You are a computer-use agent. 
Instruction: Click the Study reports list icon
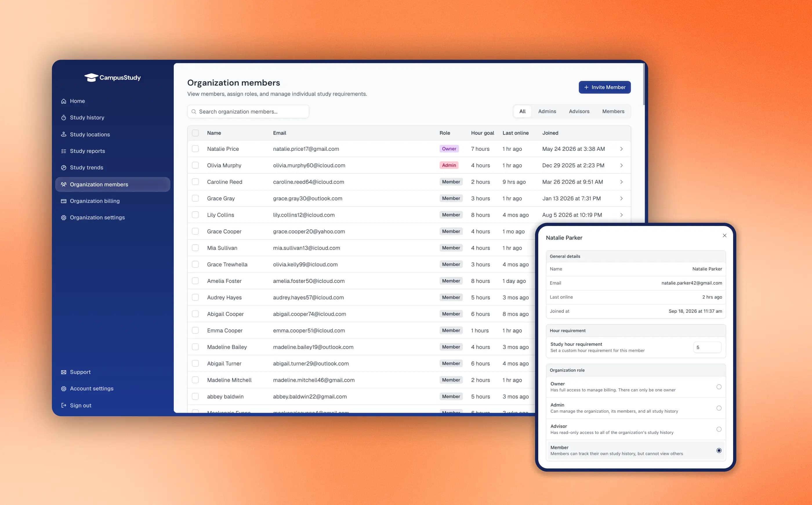pyautogui.click(x=64, y=151)
